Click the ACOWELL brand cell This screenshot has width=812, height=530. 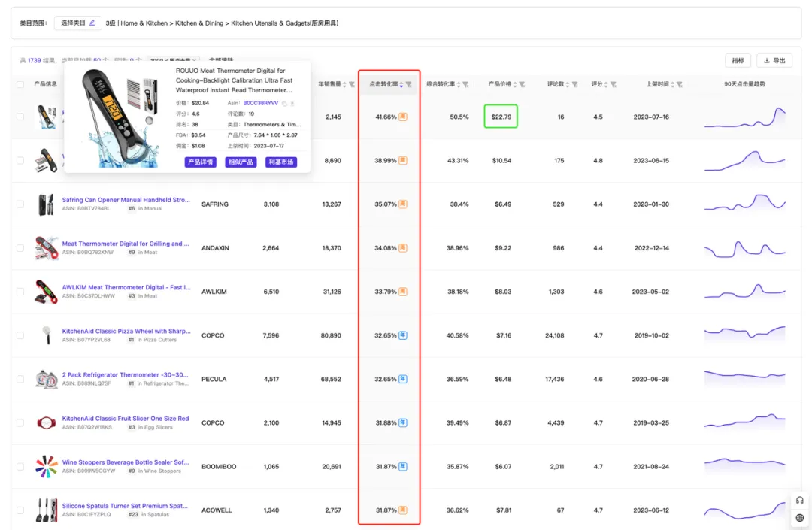[217, 510]
